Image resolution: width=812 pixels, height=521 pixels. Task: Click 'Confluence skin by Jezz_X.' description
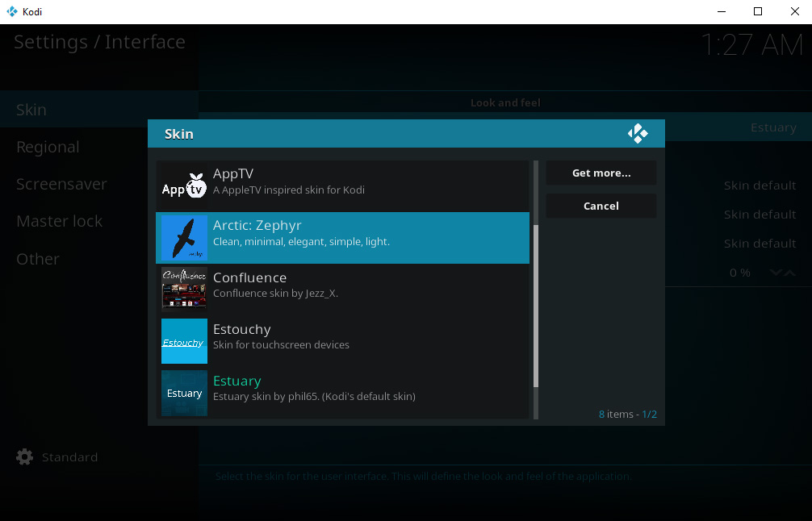pyautogui.click(x=275, y=294)
